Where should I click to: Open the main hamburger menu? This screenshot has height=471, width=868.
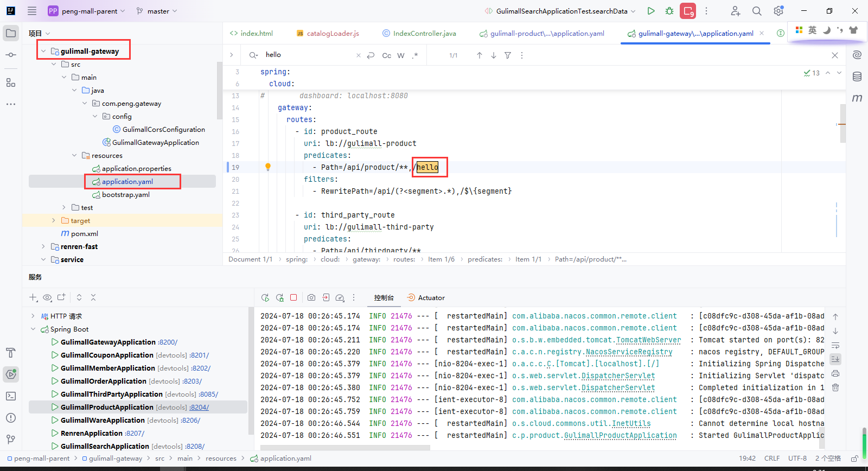click(32, 11)
